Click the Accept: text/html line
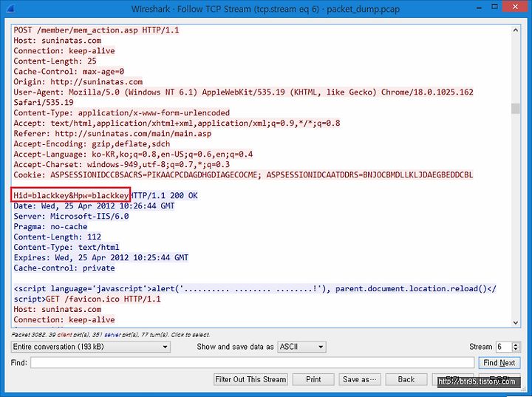The height and width of the screenshot is (397, 532). [177, 123]
